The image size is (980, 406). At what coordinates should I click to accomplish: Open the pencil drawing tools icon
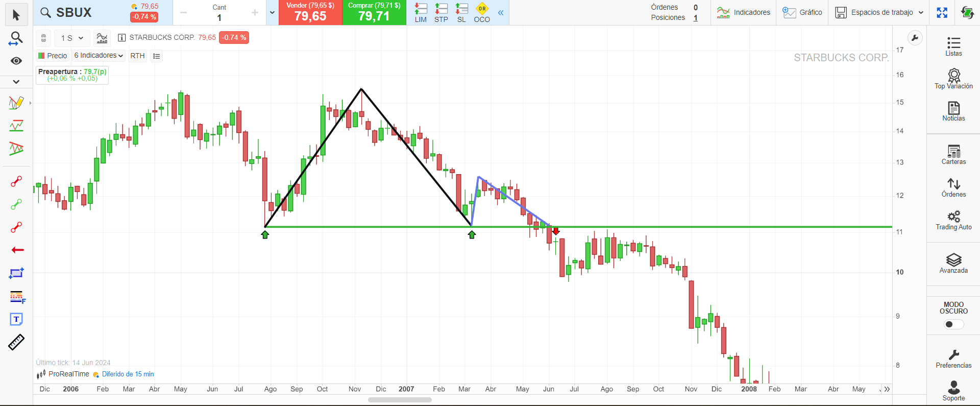pyautogui.click(x=16, y=103)
